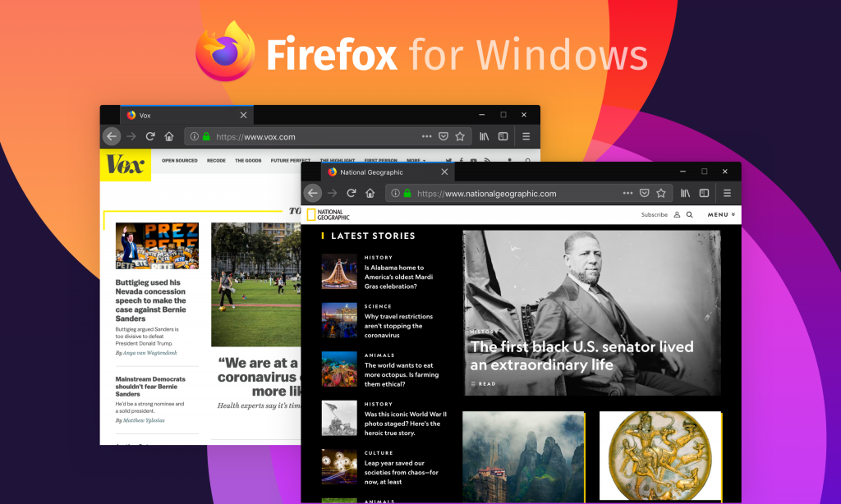The image size is (841, 504).
Task: Open Leap year culture story
Action: (401, 472)
